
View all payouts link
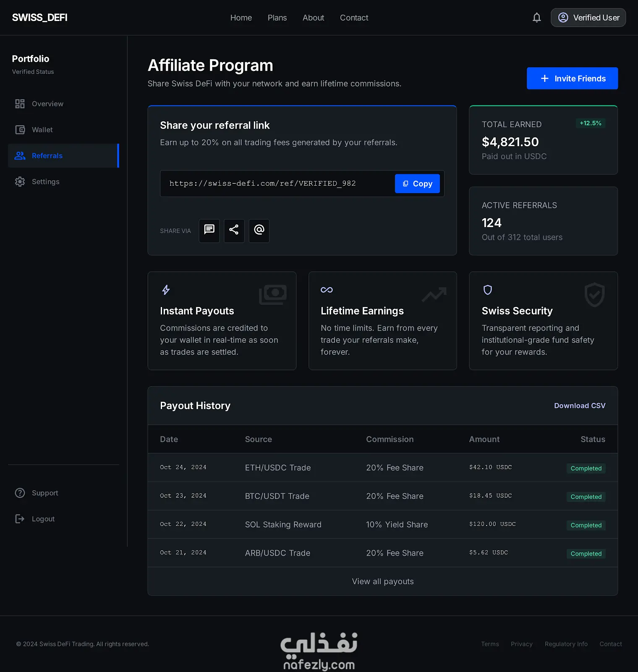(383, 581)
